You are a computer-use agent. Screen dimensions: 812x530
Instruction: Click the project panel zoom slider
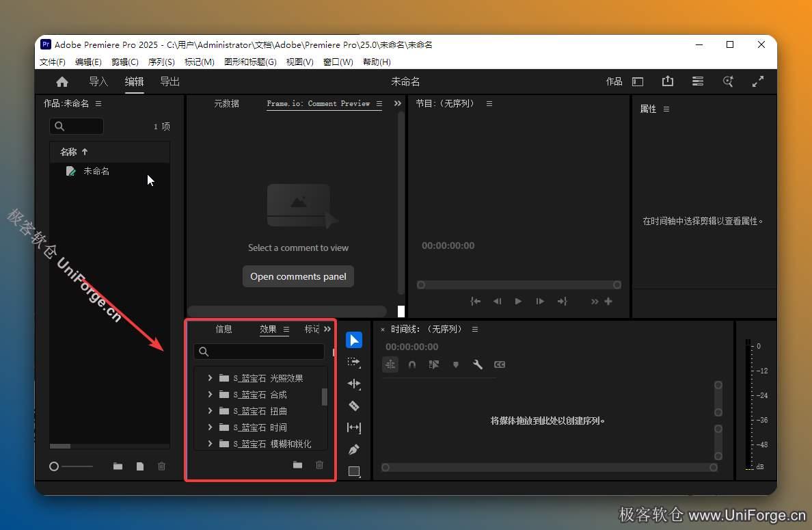point(71,466)
